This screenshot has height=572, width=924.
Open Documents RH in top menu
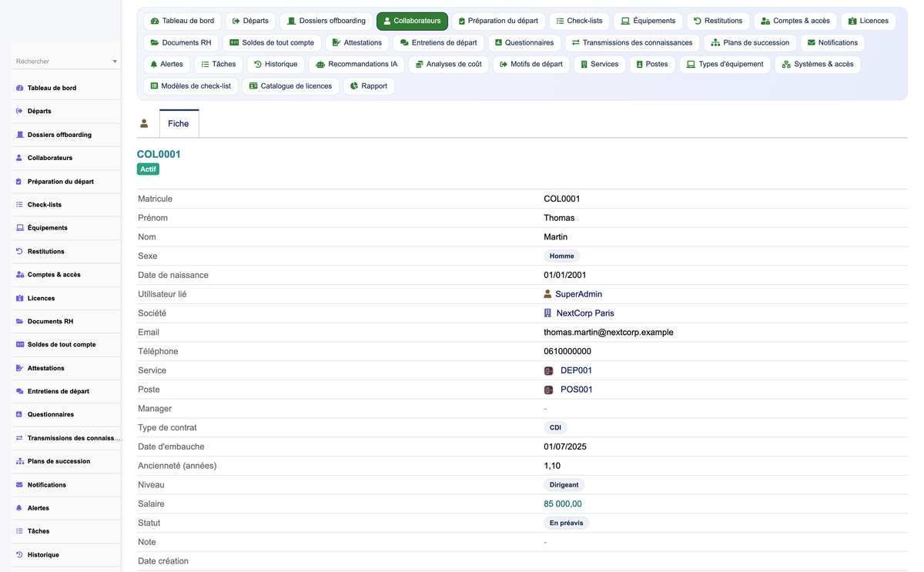tap(181, 42)
